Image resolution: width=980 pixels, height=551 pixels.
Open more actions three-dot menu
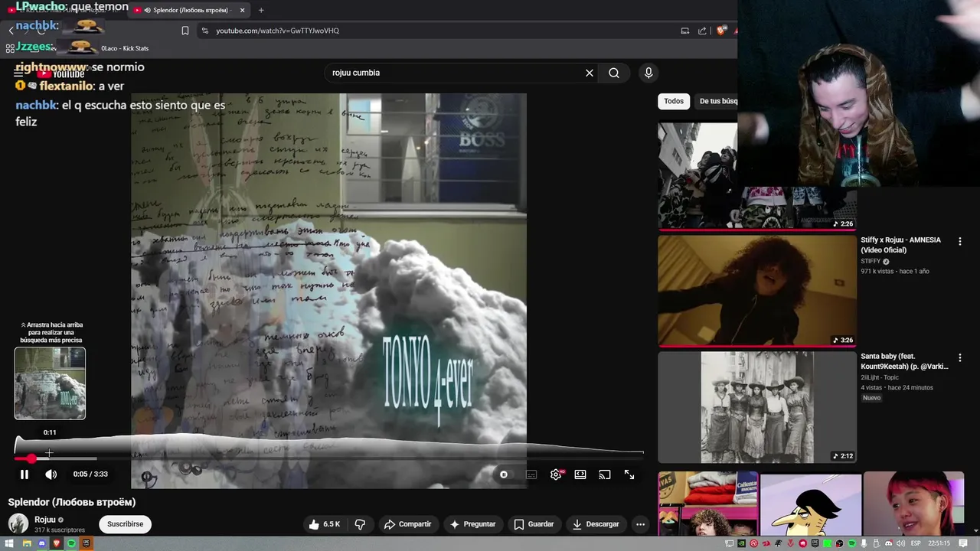(x=641, y=524)
